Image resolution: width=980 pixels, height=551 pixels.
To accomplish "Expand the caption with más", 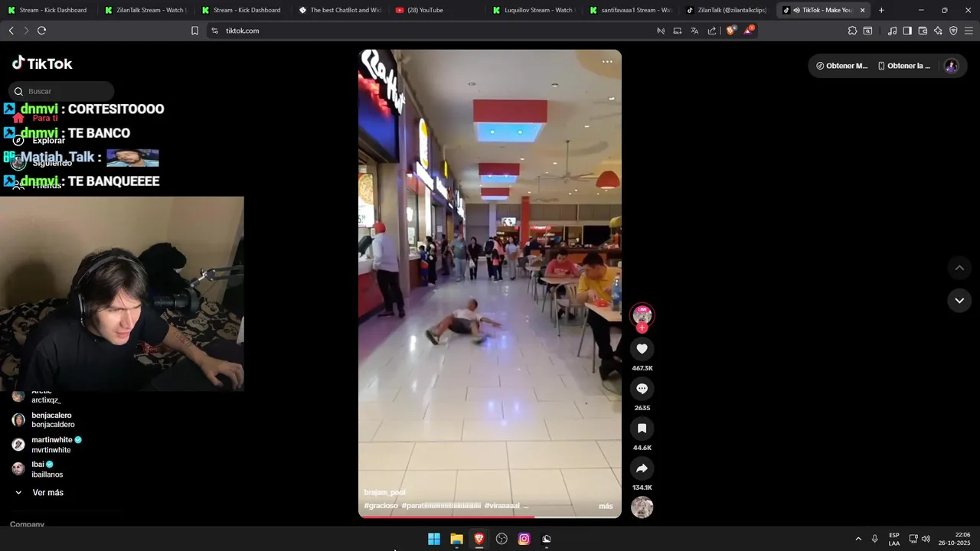I will (606, 506).
